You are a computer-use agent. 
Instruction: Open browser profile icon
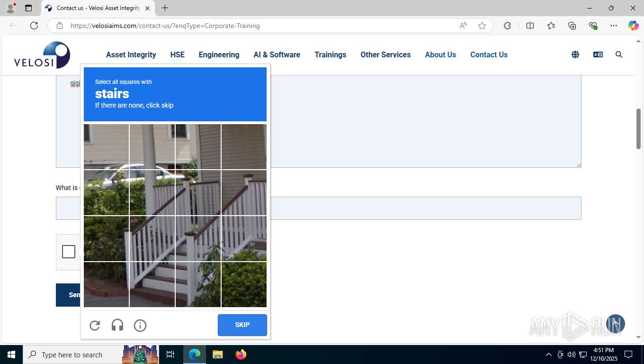click(x=10, y=8)
